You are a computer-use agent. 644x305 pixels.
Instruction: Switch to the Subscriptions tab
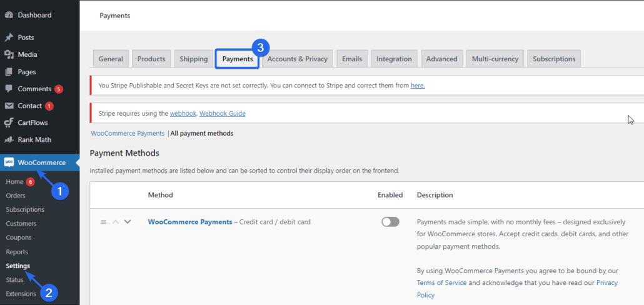click(x=554, y=59)
